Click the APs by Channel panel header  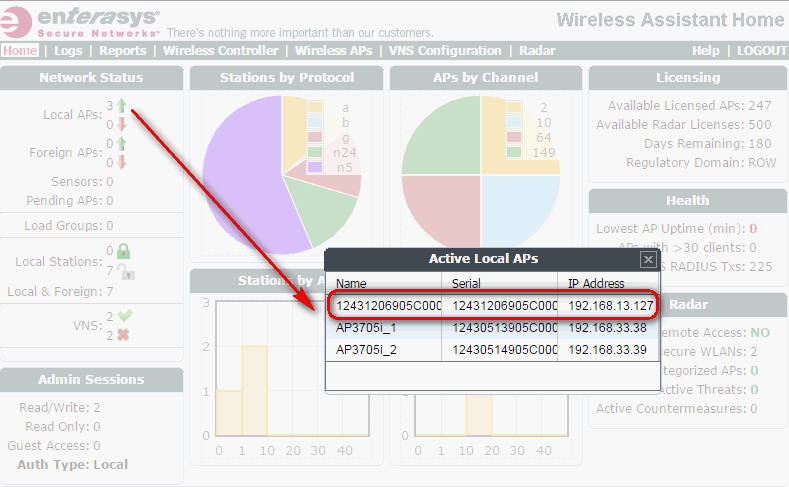click(x=486, y=77)
